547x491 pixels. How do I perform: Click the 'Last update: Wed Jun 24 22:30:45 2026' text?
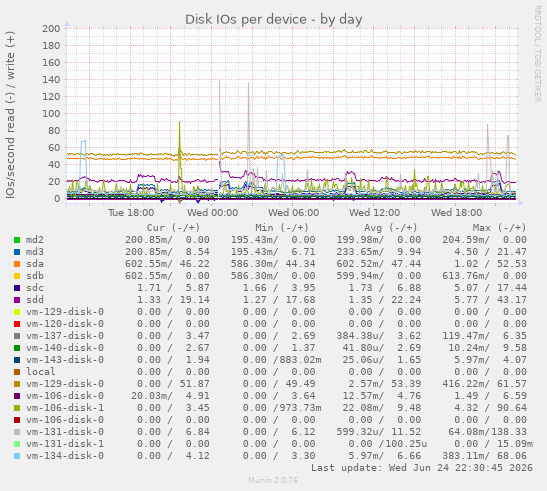(422, 468)
